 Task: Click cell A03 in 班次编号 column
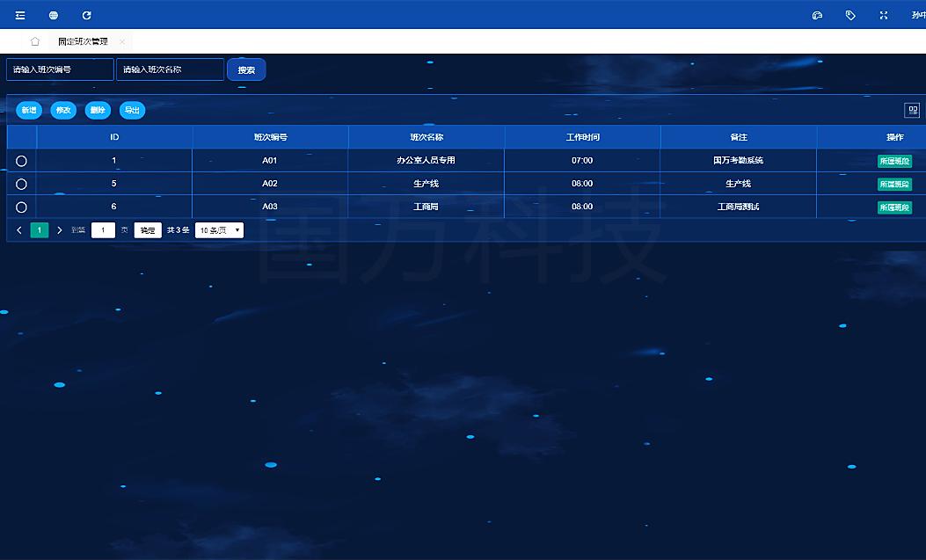(270, 207)
